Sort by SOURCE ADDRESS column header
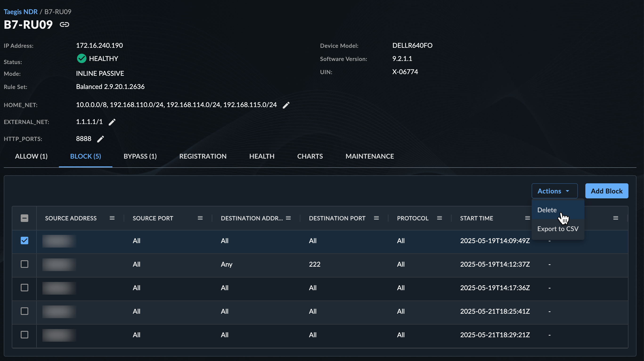The height and width of the screenshot is (361, 644). coord(71,218)
